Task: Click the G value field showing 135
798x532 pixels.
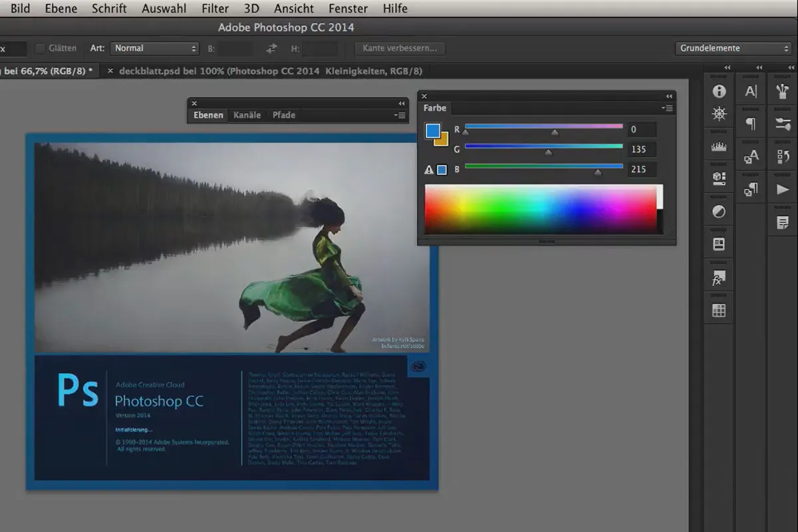Action: (642, 150)
